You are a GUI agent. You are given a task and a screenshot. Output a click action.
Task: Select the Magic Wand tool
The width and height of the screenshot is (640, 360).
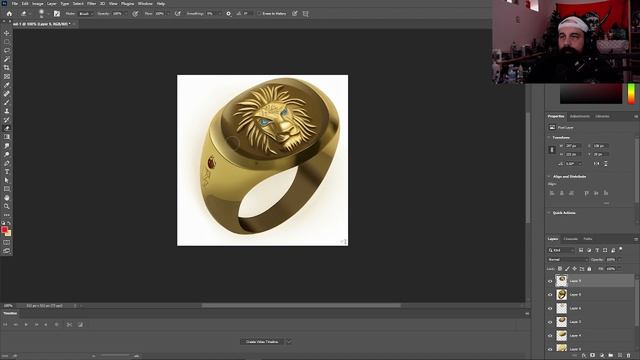[7, 59]
